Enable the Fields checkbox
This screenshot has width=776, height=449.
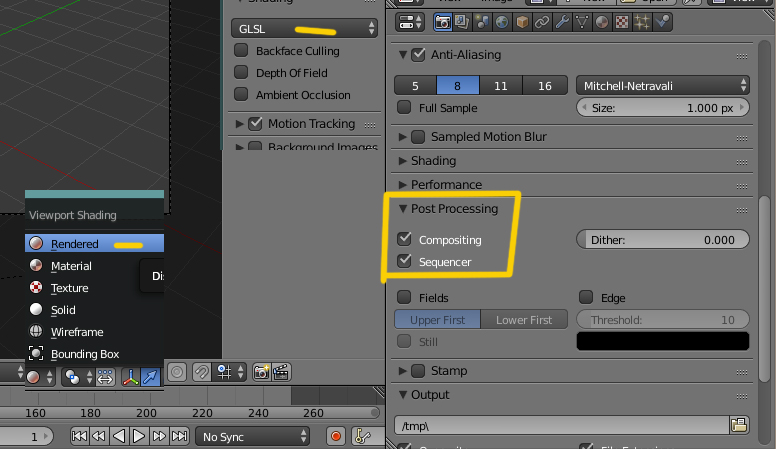404,297
